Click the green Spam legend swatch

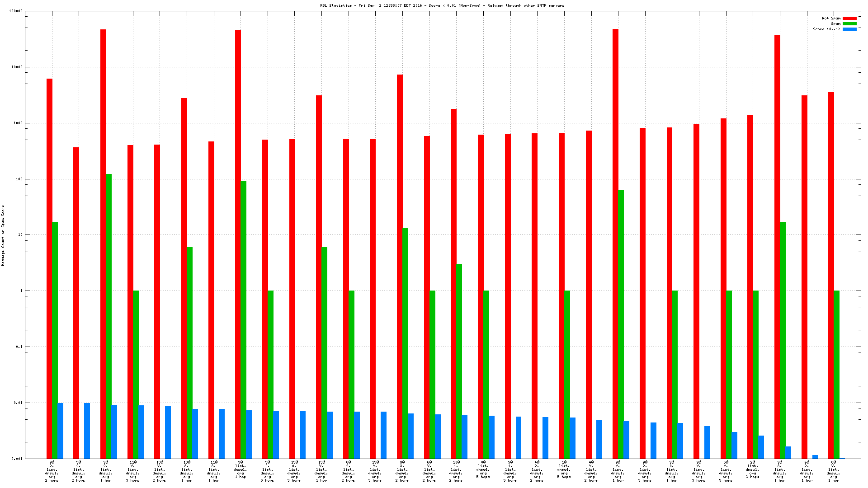point(849,24)
